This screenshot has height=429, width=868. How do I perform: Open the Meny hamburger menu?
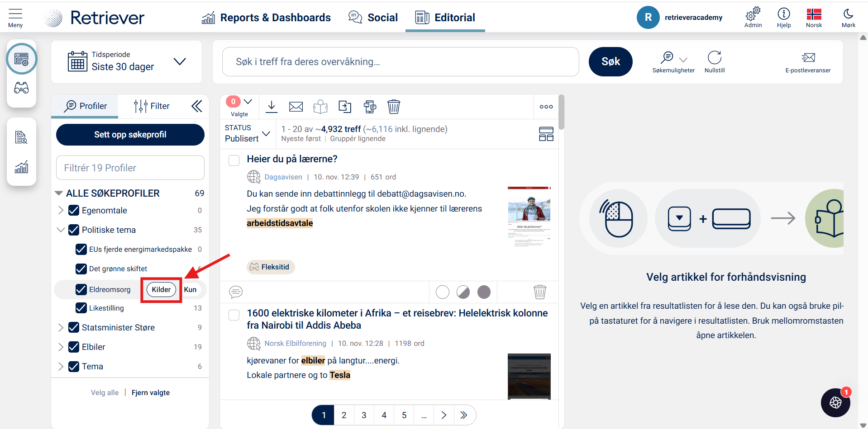coord(15,18)
